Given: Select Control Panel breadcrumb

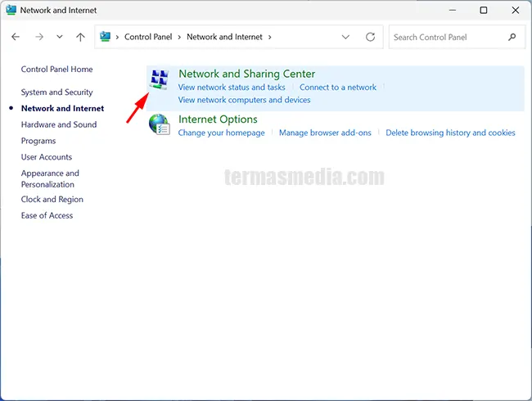Looking at the screenshot, I should 148,37.
